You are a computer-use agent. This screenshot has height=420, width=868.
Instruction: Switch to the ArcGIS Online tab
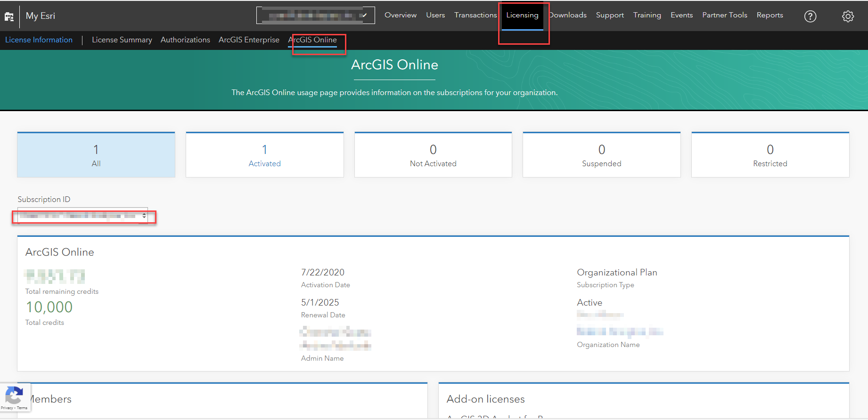point(312,40)
